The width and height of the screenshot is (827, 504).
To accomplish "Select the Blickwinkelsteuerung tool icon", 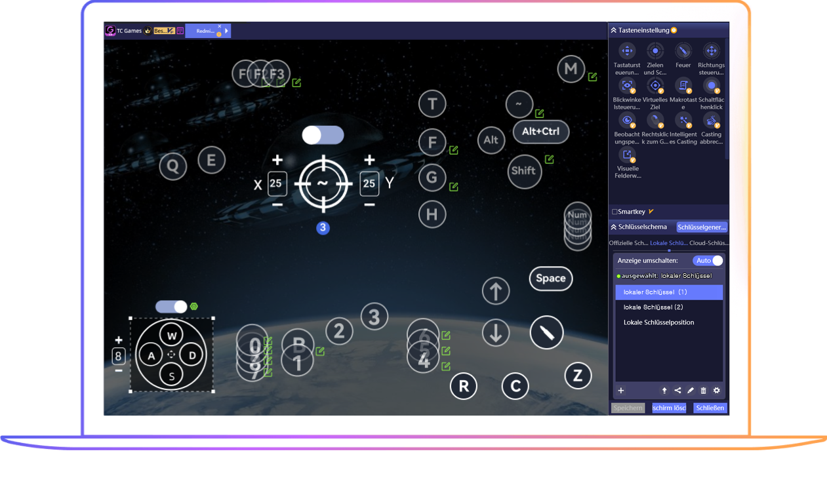I will click(627, 86).
